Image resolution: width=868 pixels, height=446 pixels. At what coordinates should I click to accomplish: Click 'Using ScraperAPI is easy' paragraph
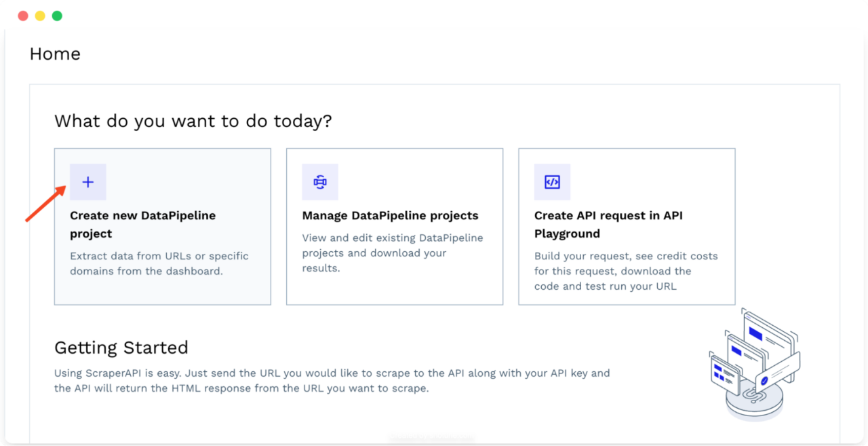click(x=332, y=381)
